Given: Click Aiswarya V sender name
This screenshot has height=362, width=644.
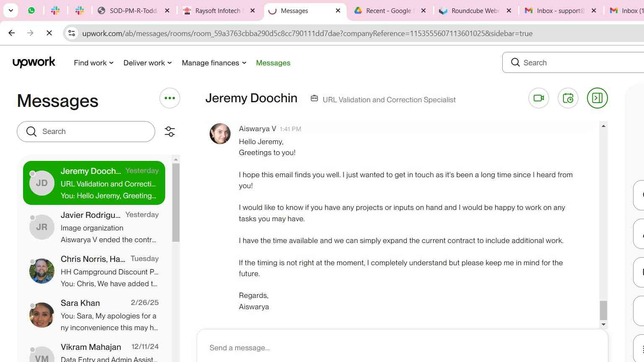Looking at the screenshot, I should click(x=257, y=129).
